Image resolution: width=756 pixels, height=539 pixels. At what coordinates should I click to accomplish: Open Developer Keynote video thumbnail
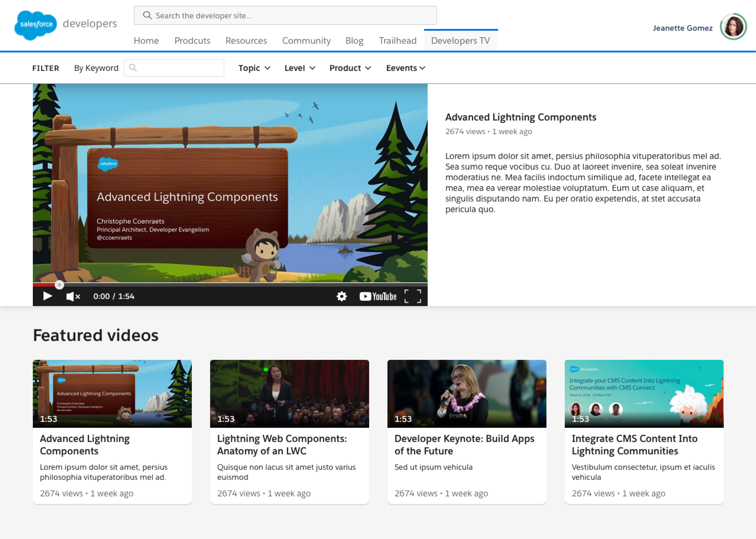pos(467,394)
